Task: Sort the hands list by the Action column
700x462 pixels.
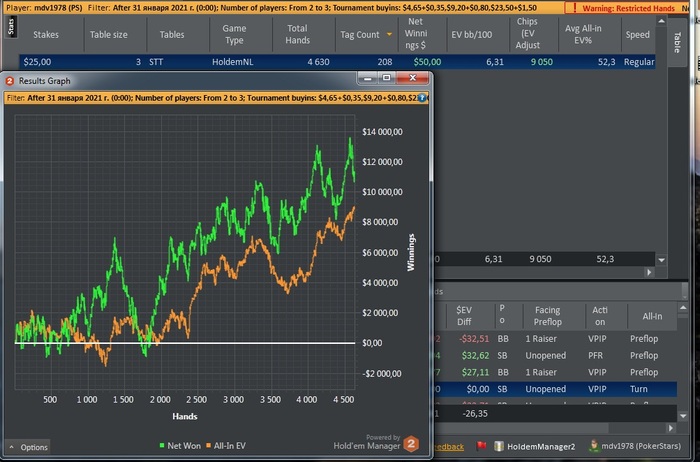Action: pos(600,316)
